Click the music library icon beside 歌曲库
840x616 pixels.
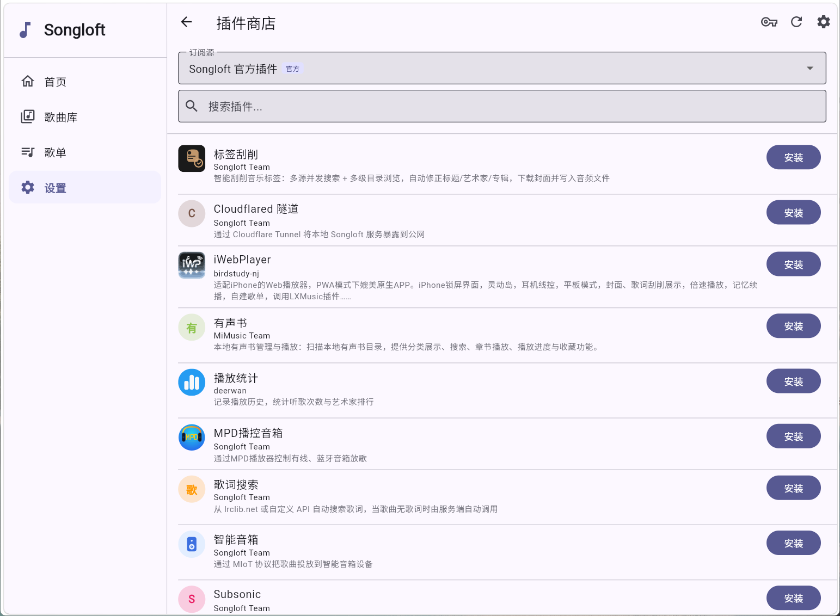click(28, 116)
